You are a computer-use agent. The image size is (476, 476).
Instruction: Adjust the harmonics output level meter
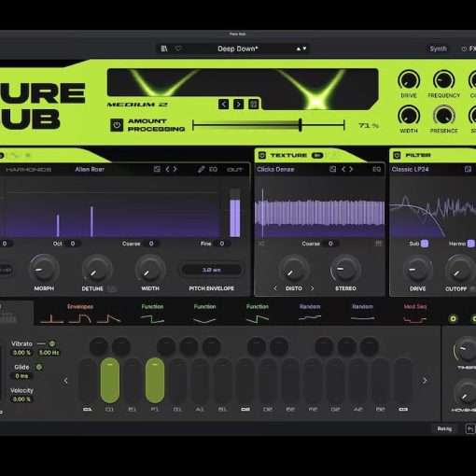[235, 213]
